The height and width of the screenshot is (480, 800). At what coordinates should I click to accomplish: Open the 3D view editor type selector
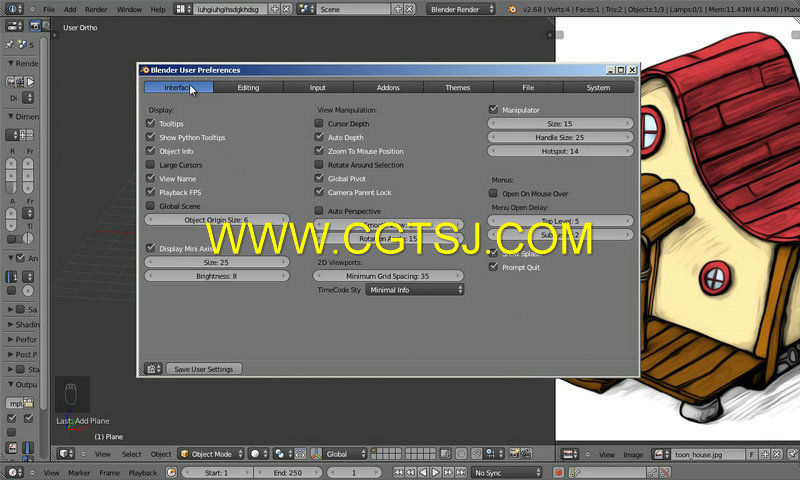coord(66,454)
